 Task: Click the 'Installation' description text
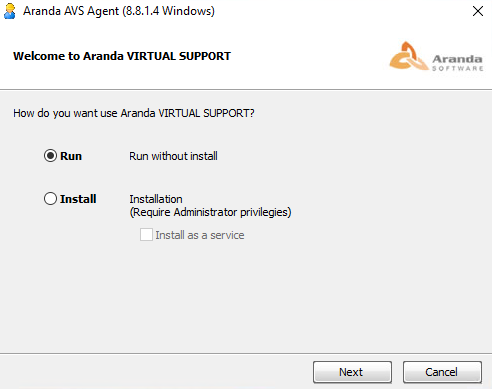tap(156, 199)
